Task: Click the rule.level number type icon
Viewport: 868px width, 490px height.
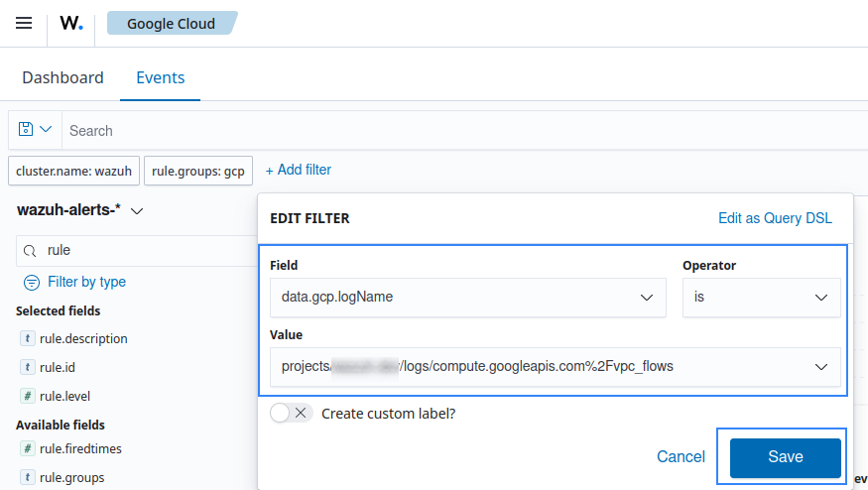Action: [x=28, y=396]
